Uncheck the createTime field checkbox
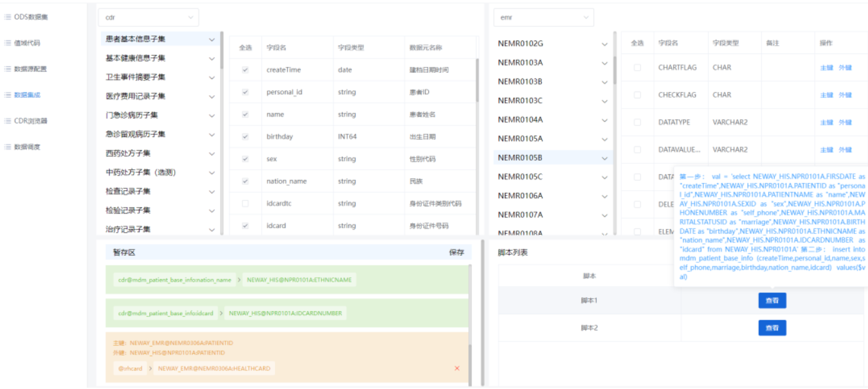Image resolution: width=868 pixels, height=389 pixels. pos(245,70)
